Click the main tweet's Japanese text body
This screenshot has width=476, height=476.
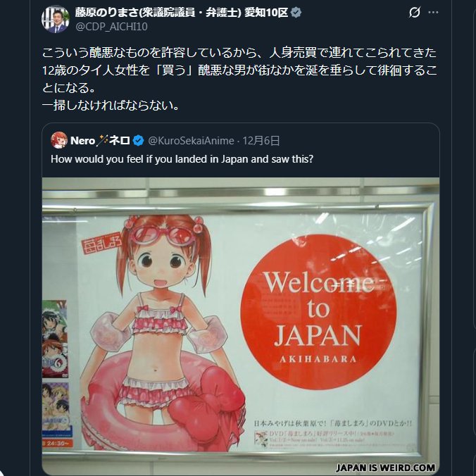point(239,79)
